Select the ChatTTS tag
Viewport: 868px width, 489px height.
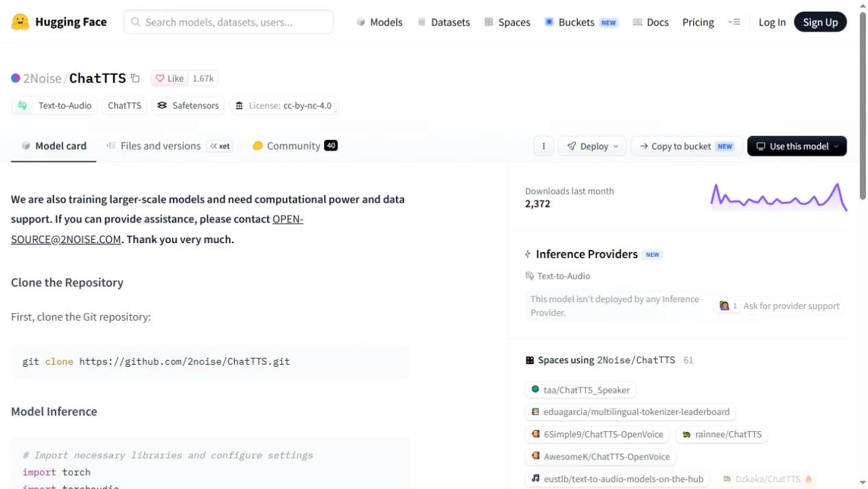pyautogui.click(x=124, y=106)
